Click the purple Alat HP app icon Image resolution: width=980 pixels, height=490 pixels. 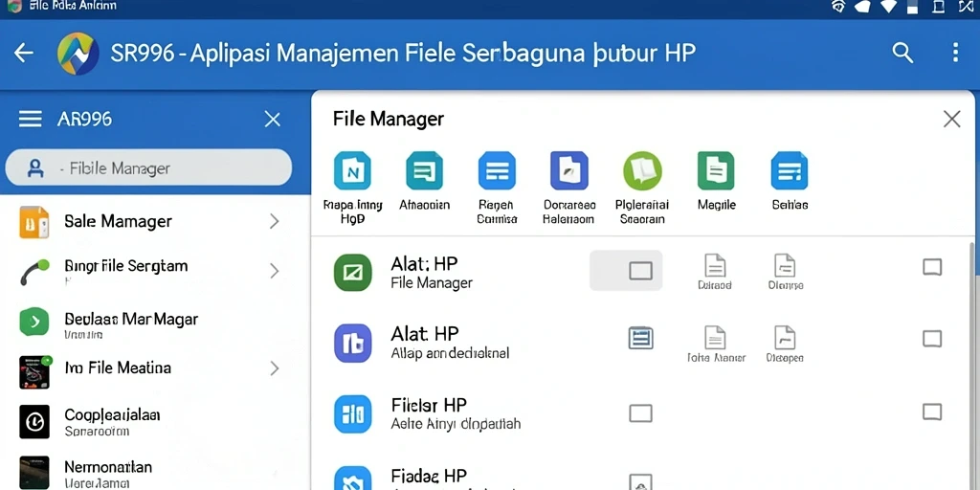352,344
